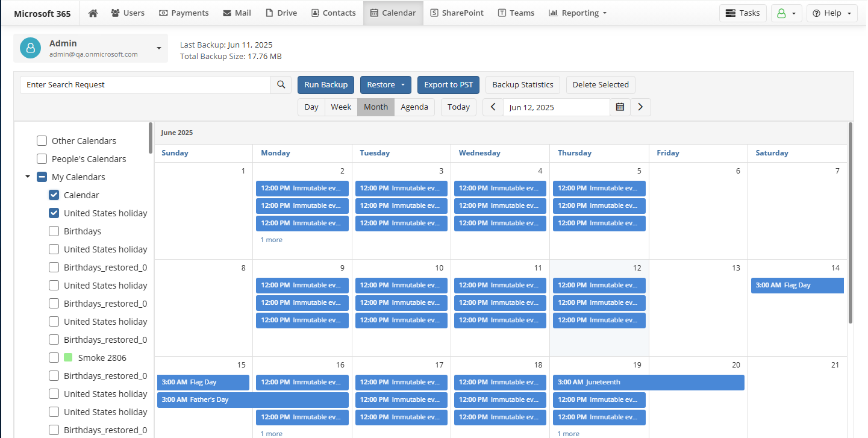Click Delete Selected

point(601,85)
